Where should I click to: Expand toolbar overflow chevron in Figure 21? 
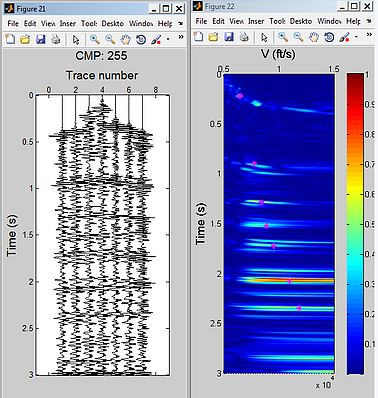click(x=181, y=37)
